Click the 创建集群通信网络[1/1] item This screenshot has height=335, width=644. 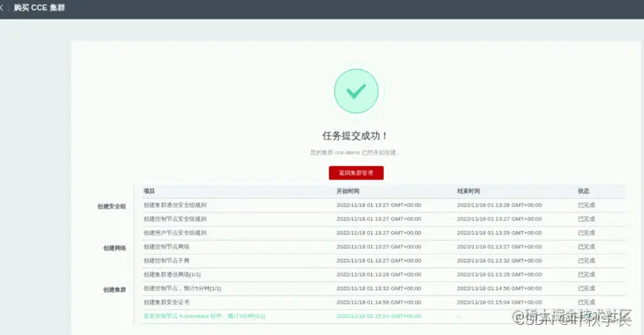tap(172, 275)
